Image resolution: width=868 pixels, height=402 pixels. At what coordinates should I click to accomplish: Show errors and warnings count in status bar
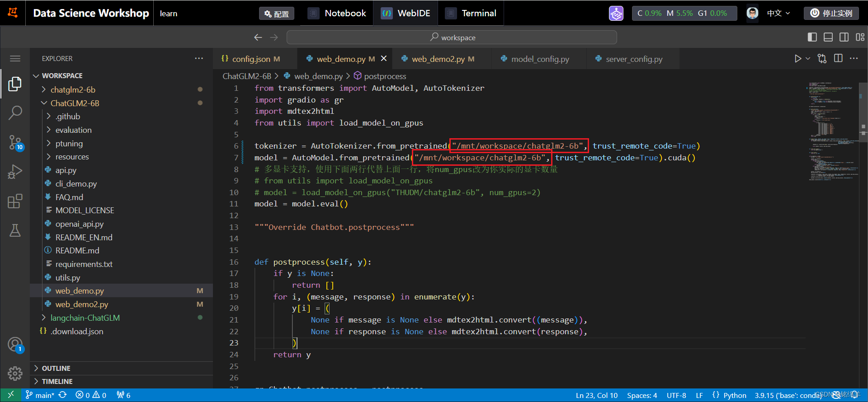point(91,395)
